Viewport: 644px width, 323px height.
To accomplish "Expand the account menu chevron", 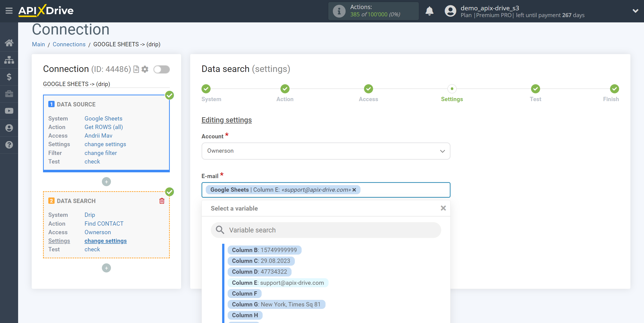I will [635, 11].
